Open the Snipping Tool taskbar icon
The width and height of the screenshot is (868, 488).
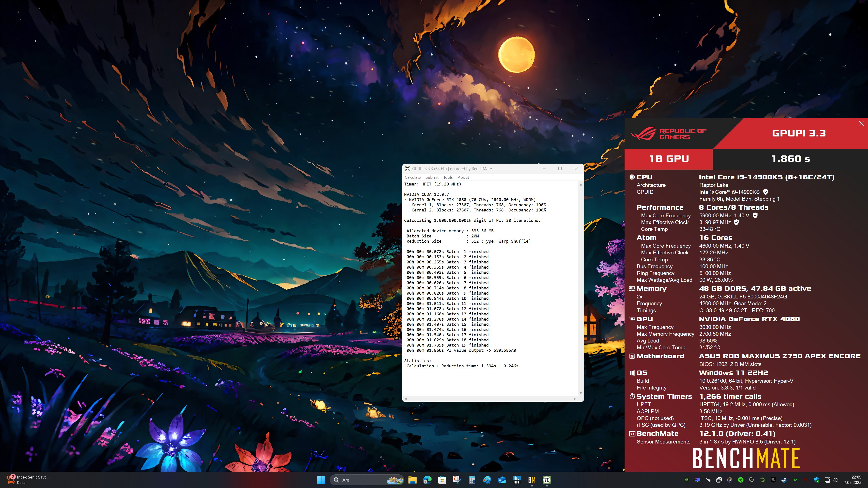tap(457, 480)
